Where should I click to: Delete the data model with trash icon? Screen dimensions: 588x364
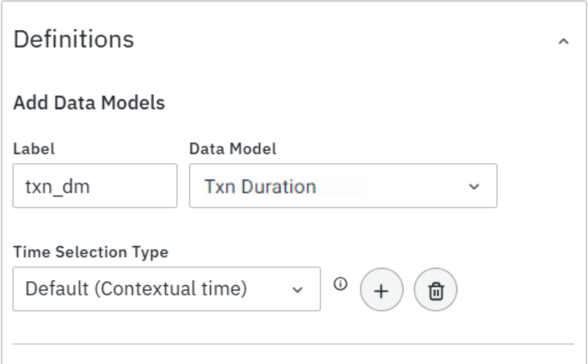pos(436,289)
